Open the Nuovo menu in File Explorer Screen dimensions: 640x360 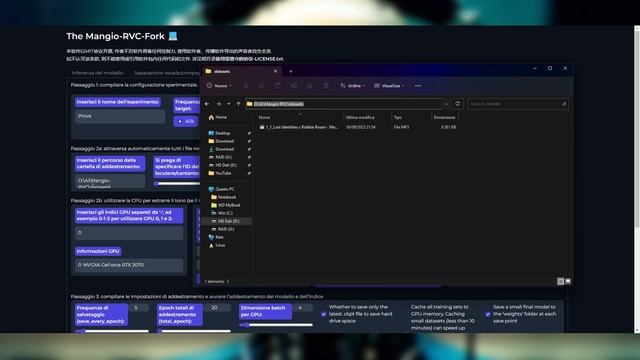pyautogui.click(x=219, y=86)
